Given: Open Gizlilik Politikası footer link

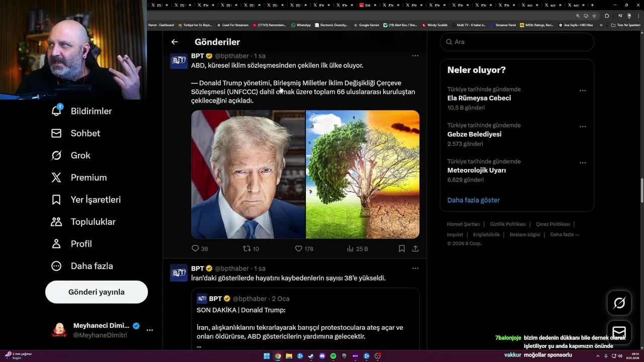Looking at the screenshot, I should click(x=508, y=224).
